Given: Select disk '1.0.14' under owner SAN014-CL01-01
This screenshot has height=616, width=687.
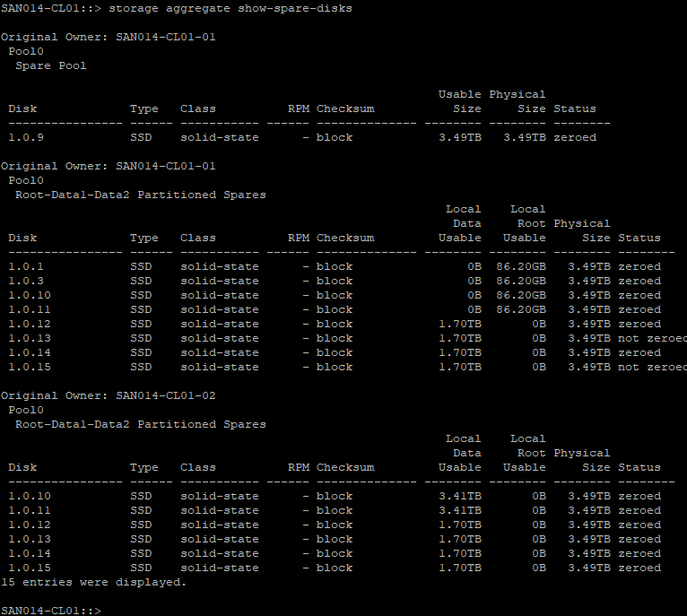Looking at the screenshot, I should click(x=30, y=352).
